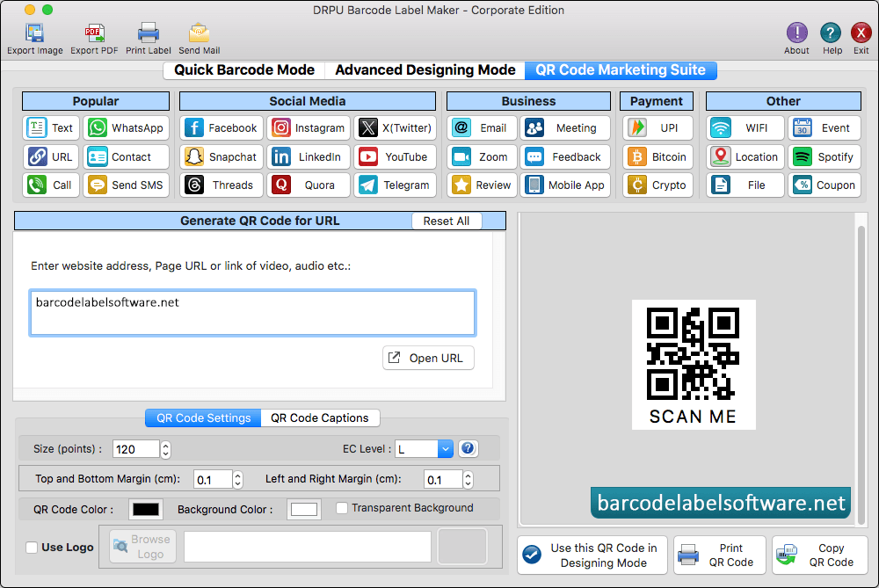Choose the UPI payment QR option
This screenshot has width=879, height=588.
pos(657,127)
